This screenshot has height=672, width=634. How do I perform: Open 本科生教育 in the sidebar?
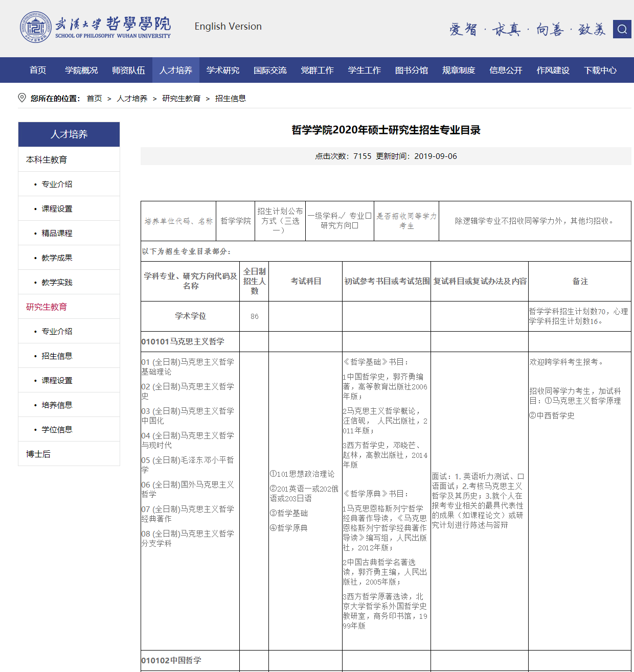tap(69, 159)
